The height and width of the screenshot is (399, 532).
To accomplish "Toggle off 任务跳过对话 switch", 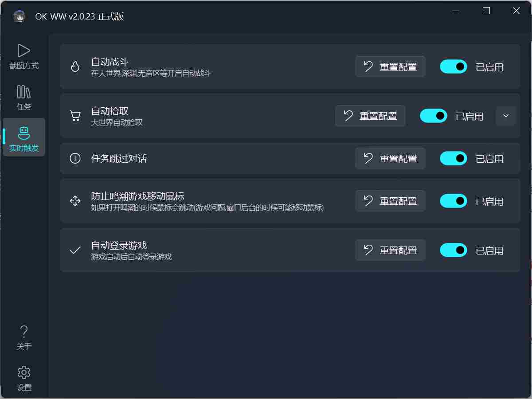I will (x=454, y=158).
